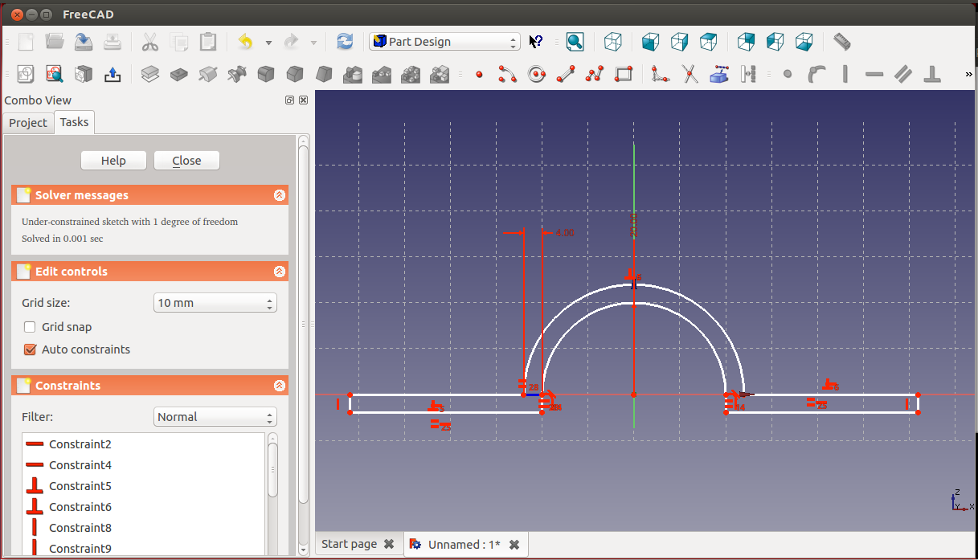Enable the Grid snap checkbox

(x=30, y=327)
